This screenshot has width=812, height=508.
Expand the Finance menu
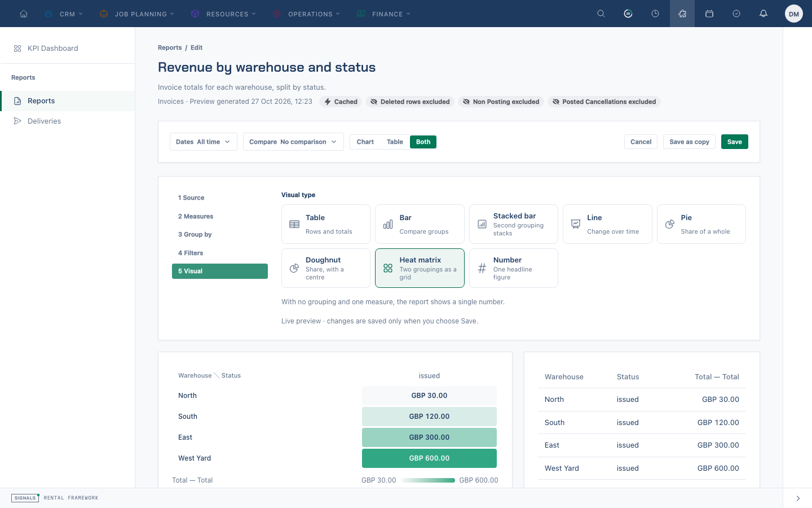point(383,14)
